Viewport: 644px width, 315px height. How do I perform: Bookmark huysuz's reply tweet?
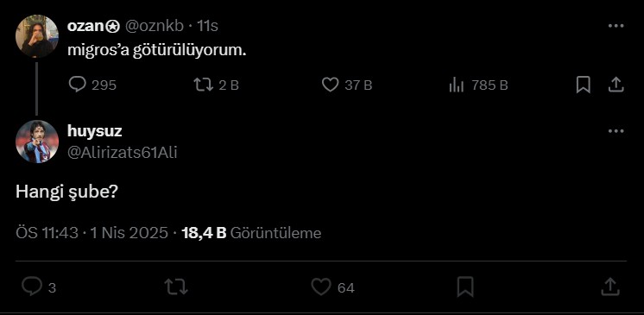[465, 287]
